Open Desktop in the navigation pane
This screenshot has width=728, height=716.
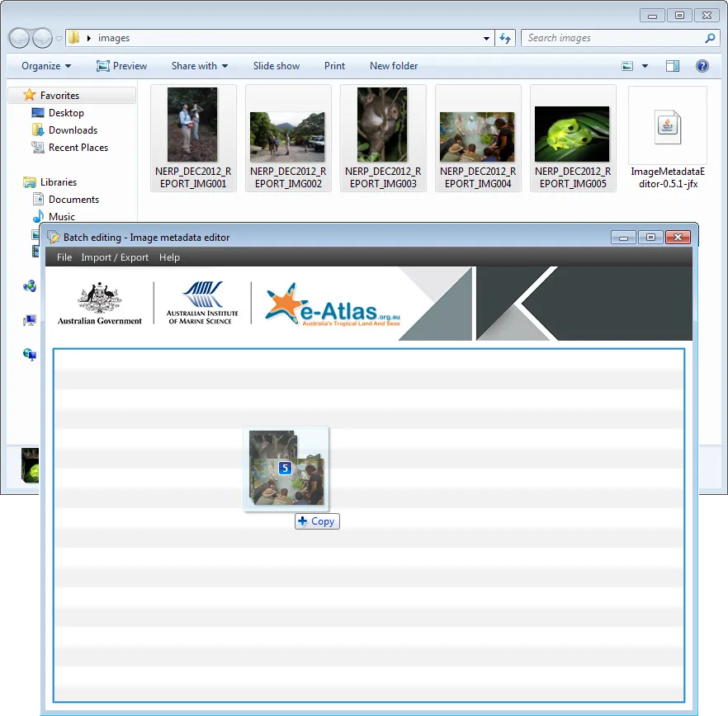(x=66, y=113)
